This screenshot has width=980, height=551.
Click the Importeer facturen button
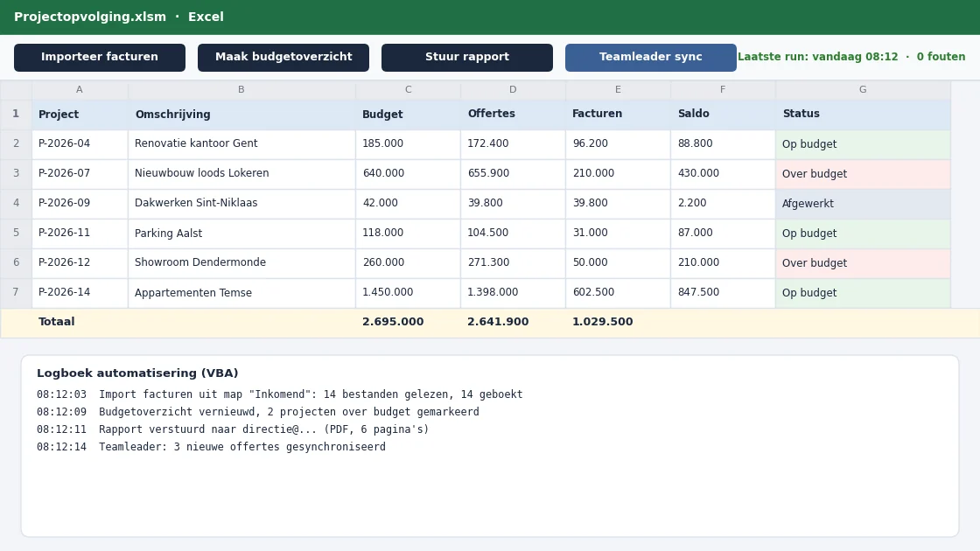click(x=100, y=58)
